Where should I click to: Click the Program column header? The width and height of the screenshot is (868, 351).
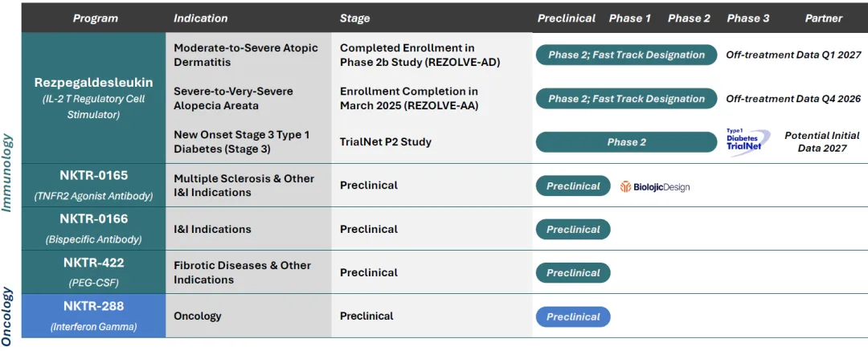coord(95,18)
